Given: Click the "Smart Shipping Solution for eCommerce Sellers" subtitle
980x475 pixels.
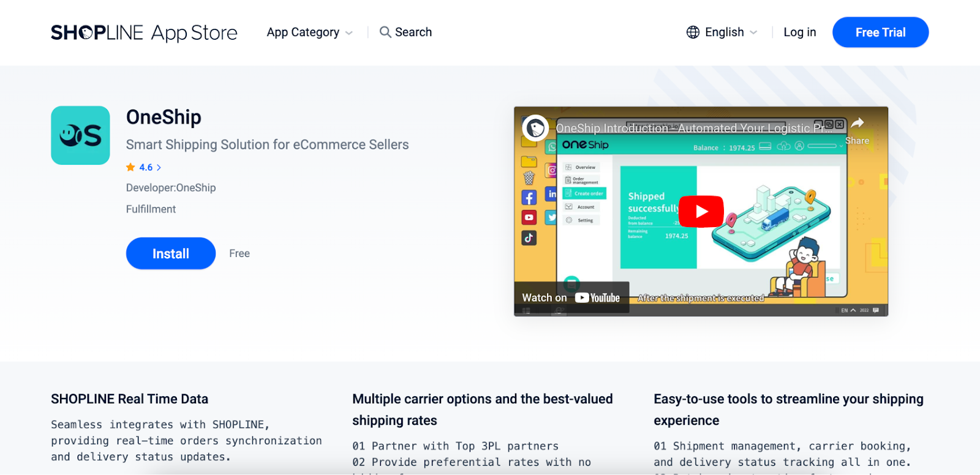Looking at the screenshot, I should click(x=267, y=144).
